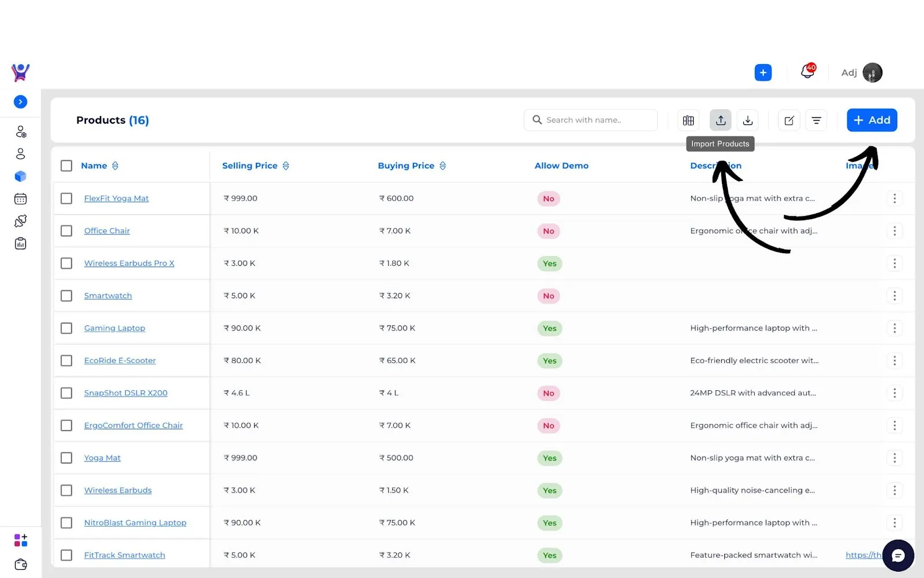Open Wireless Earbuds Pro X three-dot menu

click(x=895, y=263)
